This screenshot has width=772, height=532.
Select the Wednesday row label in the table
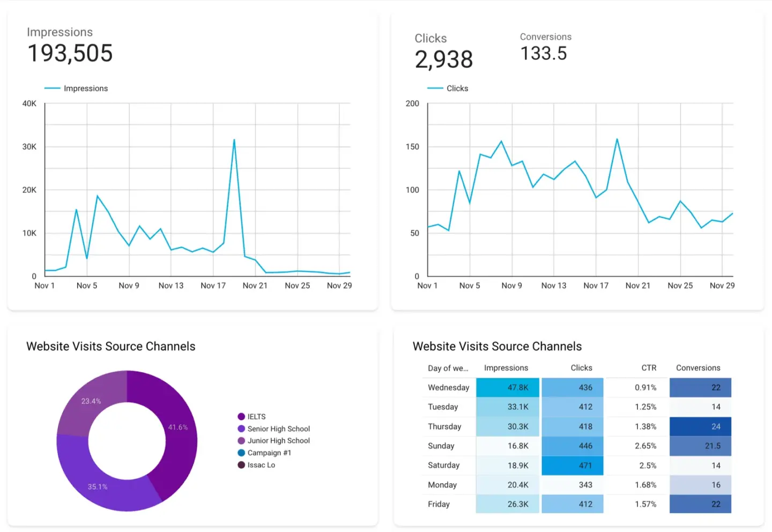[x=448, y=388]
